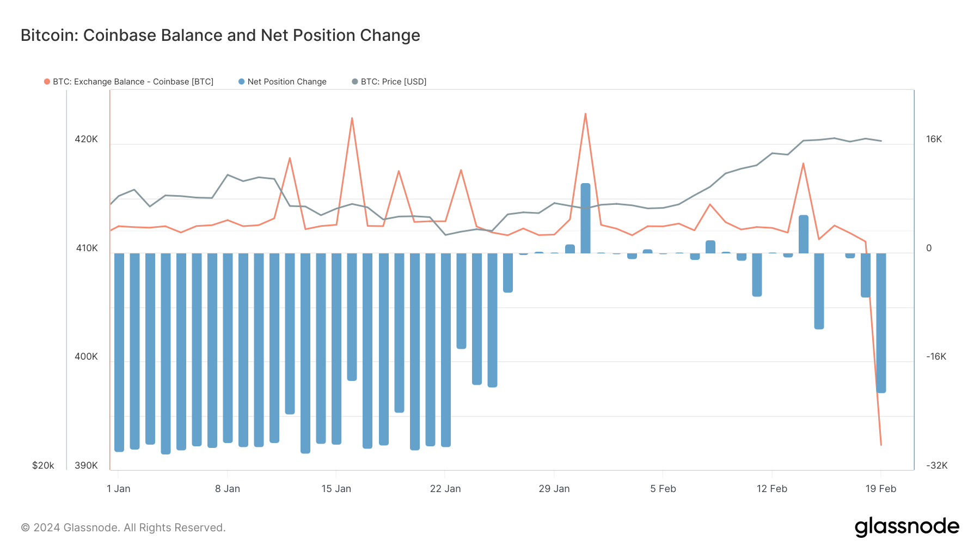Screen dimensions: 980x552
Task: Click the glassnode logo
Action: 906,527
